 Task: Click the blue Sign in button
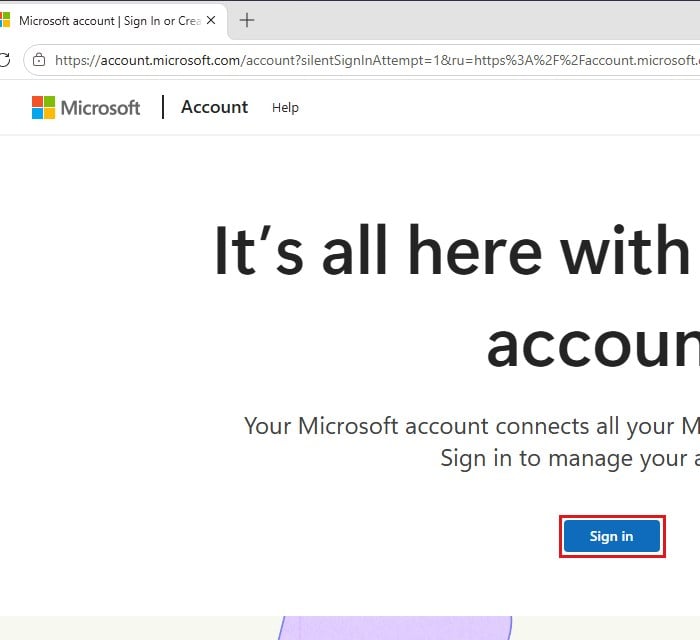pyautogui.click(x=612, y=536)
